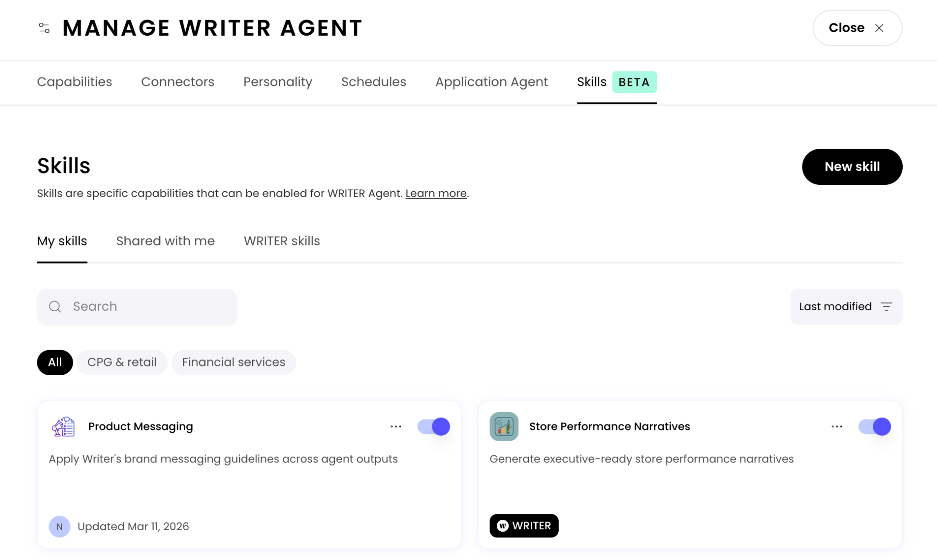Screen dimensions: 937x560
Task: Click the Store Performance Narratives chart icon
Action: (x=504, y=426)
